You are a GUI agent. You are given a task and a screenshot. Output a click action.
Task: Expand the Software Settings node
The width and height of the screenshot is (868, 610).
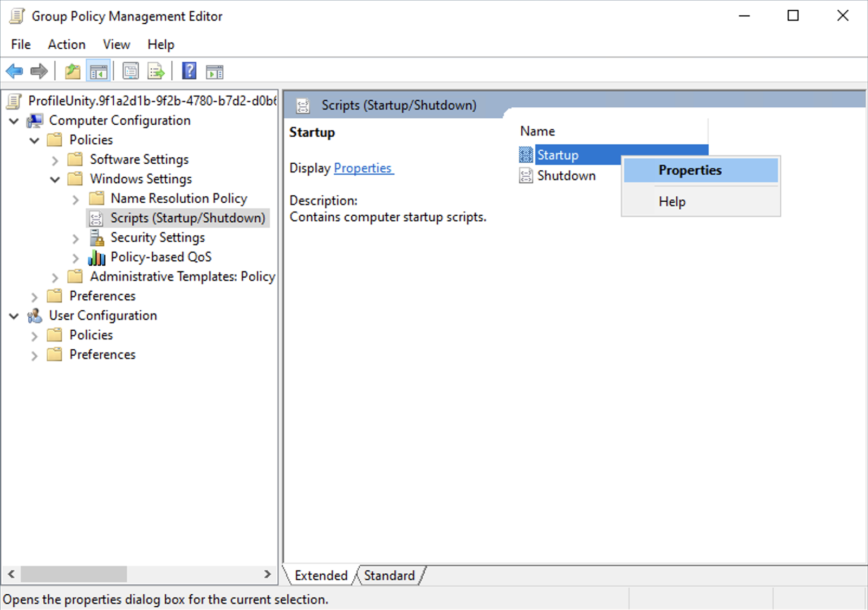[x=55, y=160]
